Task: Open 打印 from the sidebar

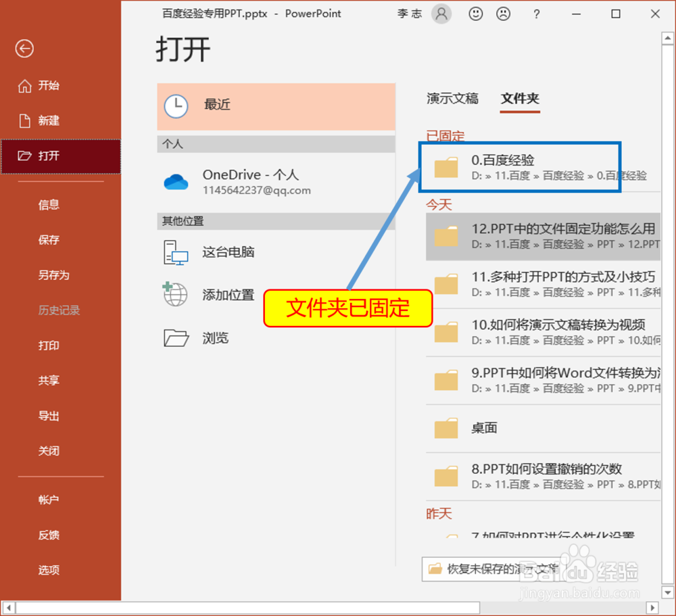Action: tap(48, 346)
